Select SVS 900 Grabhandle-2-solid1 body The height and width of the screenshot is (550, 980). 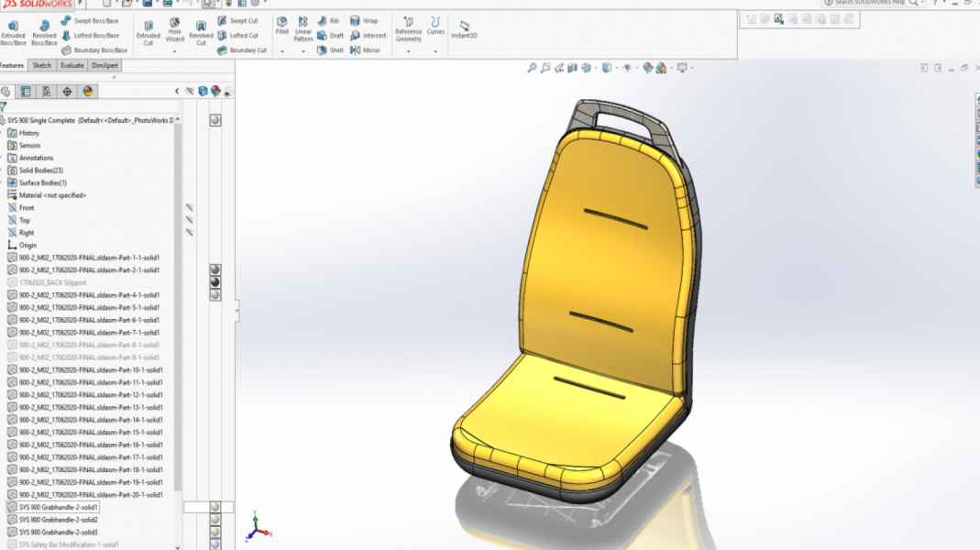[x=59, y=507]
